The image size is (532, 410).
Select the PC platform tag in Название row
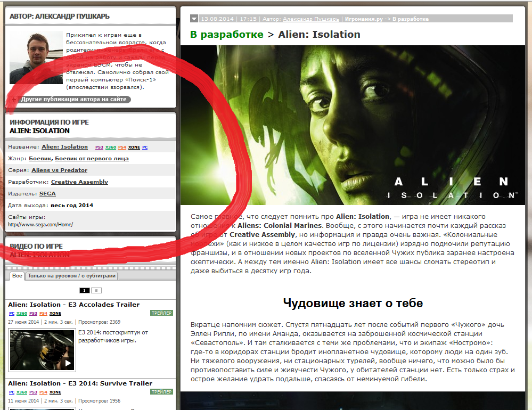pos(145,147)
